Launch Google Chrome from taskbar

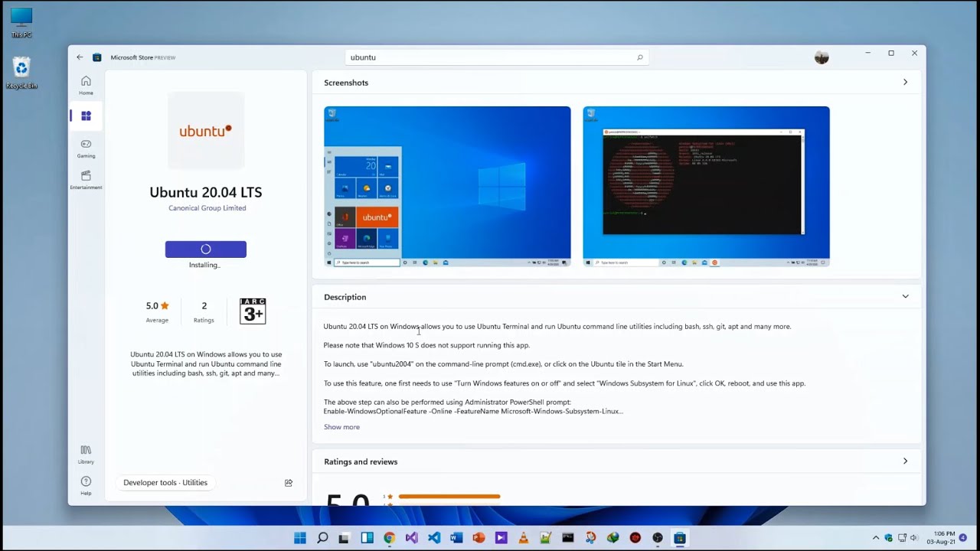pyautogui.click(x=389, y=538)
